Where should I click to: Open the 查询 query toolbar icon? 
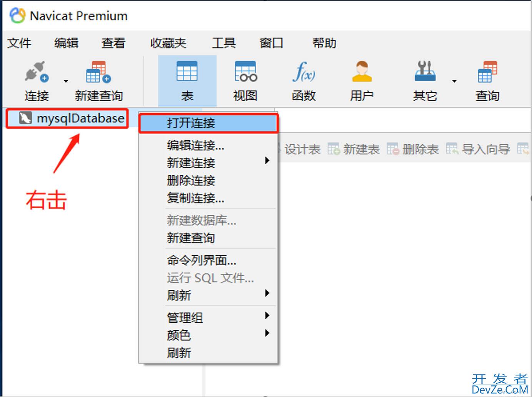(487, 72)
